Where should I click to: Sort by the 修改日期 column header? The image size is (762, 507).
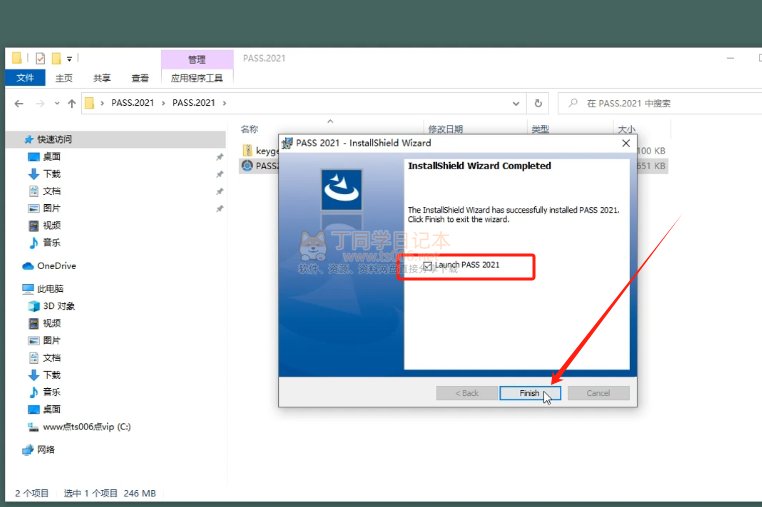[x=445, y=129]
